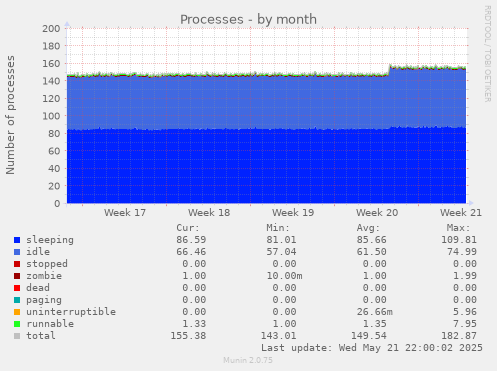
Task: Click the zombie legend color swatch
Action: pyautogui.click(x=17, y=276)
